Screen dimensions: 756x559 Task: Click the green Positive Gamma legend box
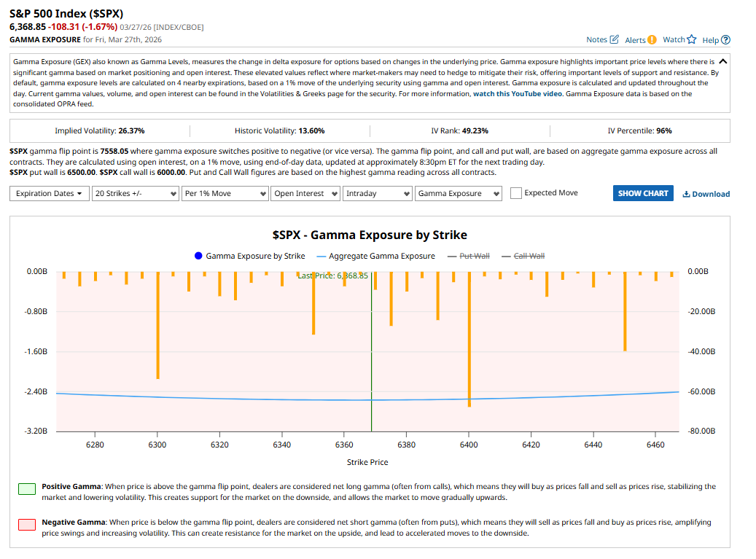pyautogui.click(x=26, y=488)
